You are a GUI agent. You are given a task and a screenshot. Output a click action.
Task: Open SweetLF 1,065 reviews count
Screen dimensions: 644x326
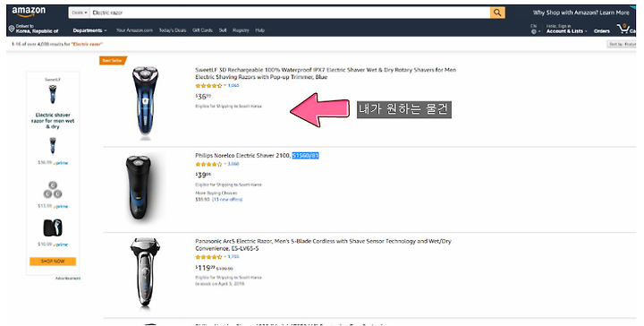tap(233, 85)
